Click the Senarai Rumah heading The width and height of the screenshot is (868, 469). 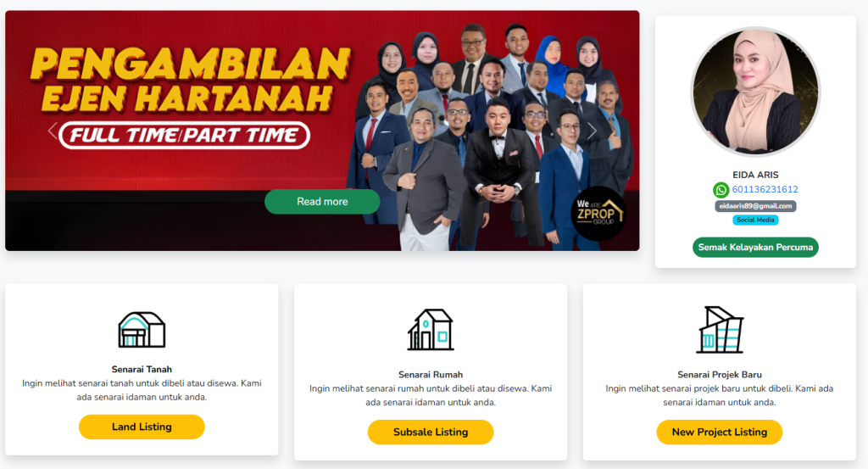click(431, 375)
